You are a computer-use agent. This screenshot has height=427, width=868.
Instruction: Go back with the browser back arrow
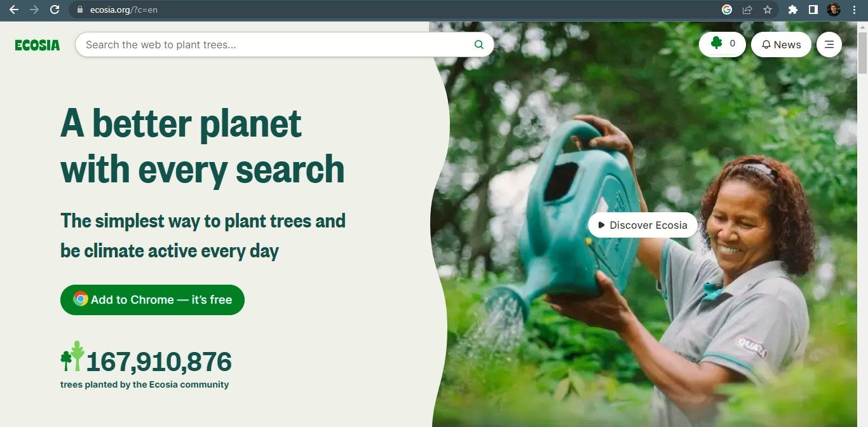coord(14,10)
